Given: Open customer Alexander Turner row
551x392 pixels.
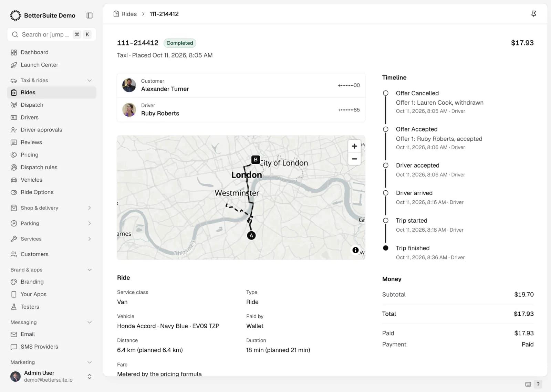Looking at the screenshot, I should click(241, 85).
